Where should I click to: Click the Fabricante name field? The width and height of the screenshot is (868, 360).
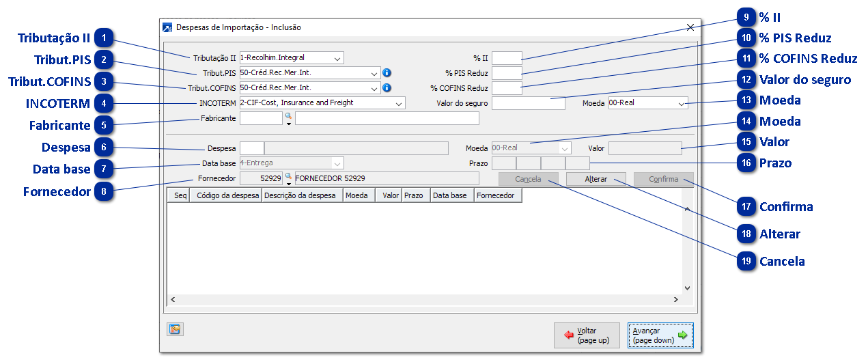(x=387, y=118)
